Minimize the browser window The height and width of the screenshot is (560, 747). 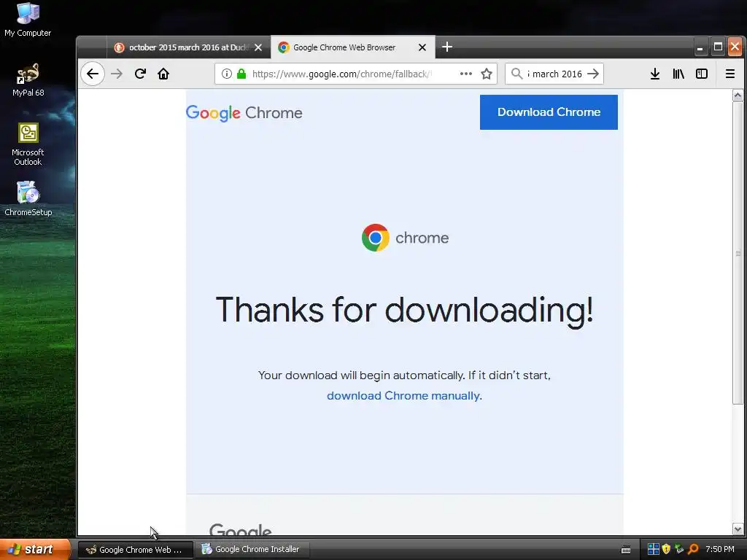click(700, 47)
